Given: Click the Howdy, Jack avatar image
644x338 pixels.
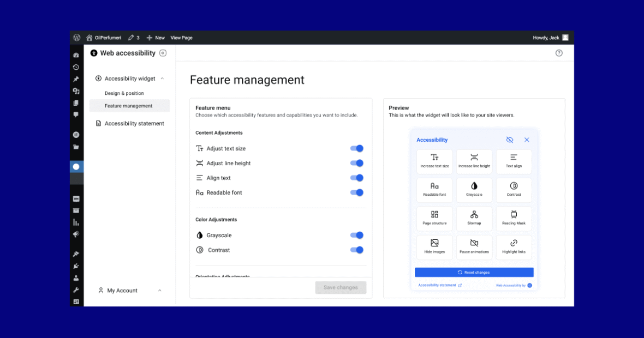Looking at the screenshot, I should 565,38.
